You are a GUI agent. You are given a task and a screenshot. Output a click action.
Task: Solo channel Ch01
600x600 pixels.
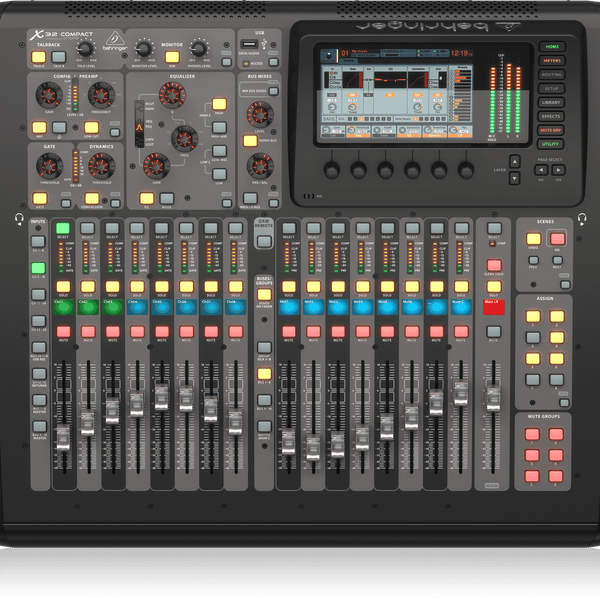coord(63,287)
